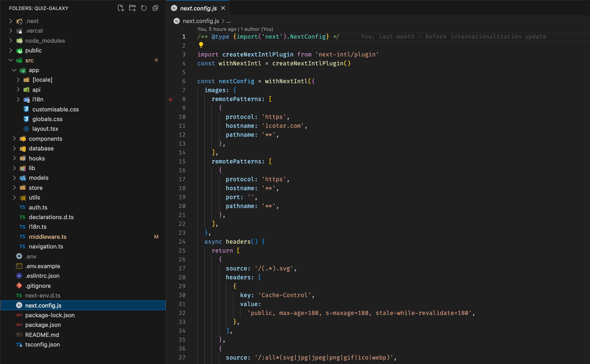Expand the public folder
Screen dimensions: 590x364
point(11,51)
